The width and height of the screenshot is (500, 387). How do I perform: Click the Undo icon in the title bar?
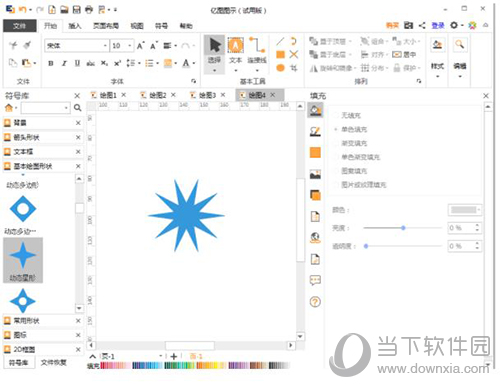22,10
